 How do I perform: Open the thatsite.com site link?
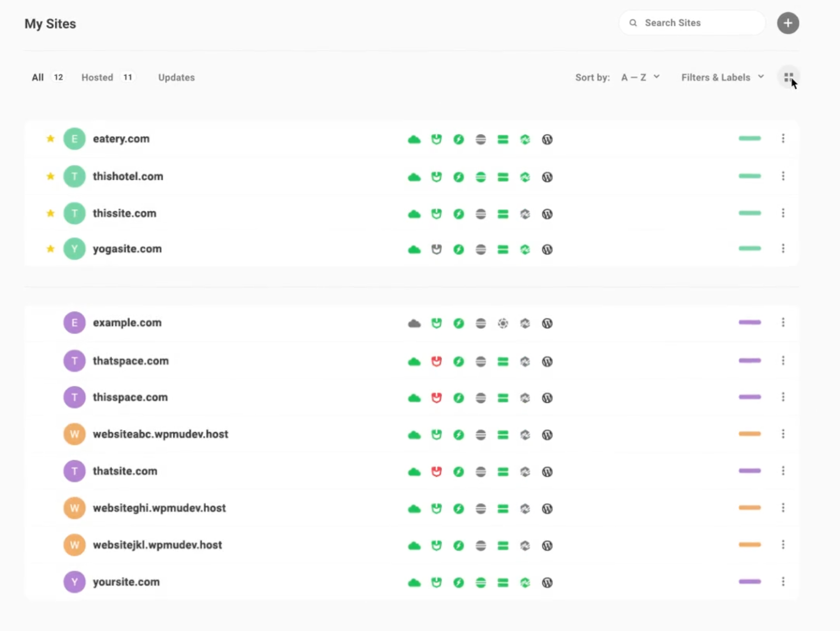(x=125, y=471)
